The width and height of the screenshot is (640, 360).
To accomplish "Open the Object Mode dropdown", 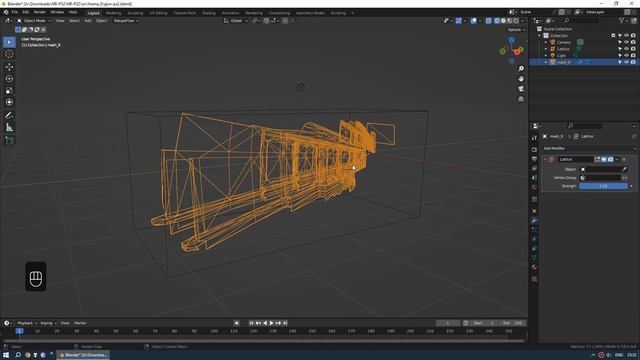I will [x=34, y=20].
